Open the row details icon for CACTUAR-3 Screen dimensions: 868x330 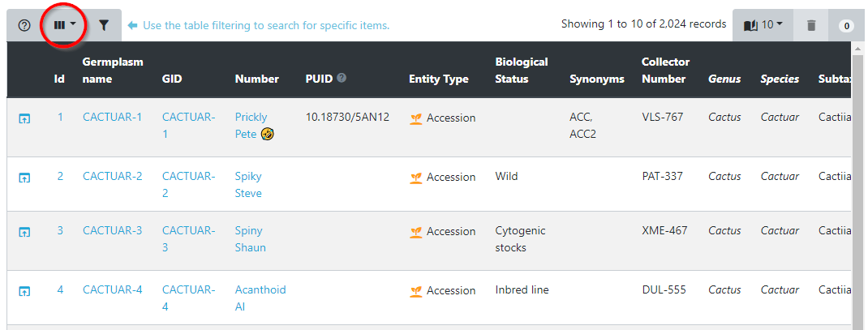point(24,232)
